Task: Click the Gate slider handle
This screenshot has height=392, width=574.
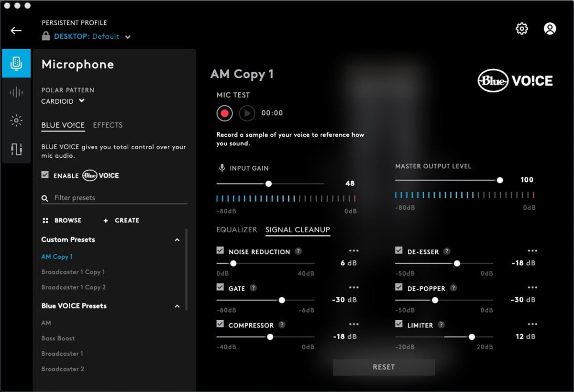Action: click(282, 300)
